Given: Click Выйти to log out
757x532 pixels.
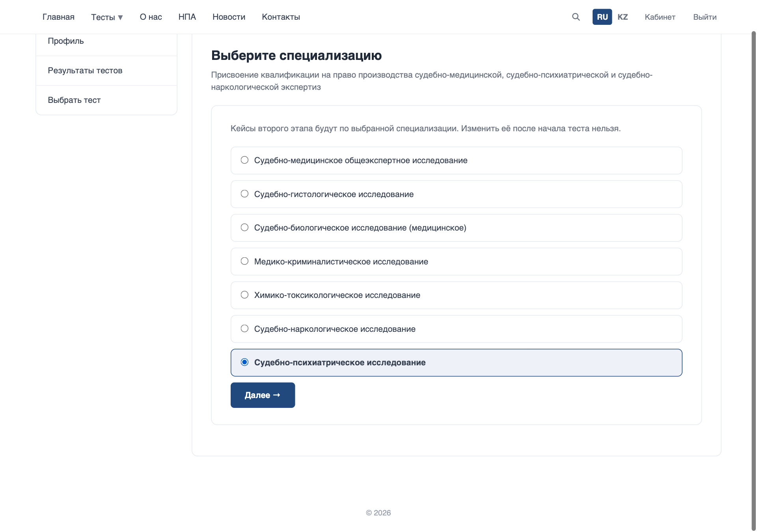Looking at the screenshot, I should (x=705, y=17).
